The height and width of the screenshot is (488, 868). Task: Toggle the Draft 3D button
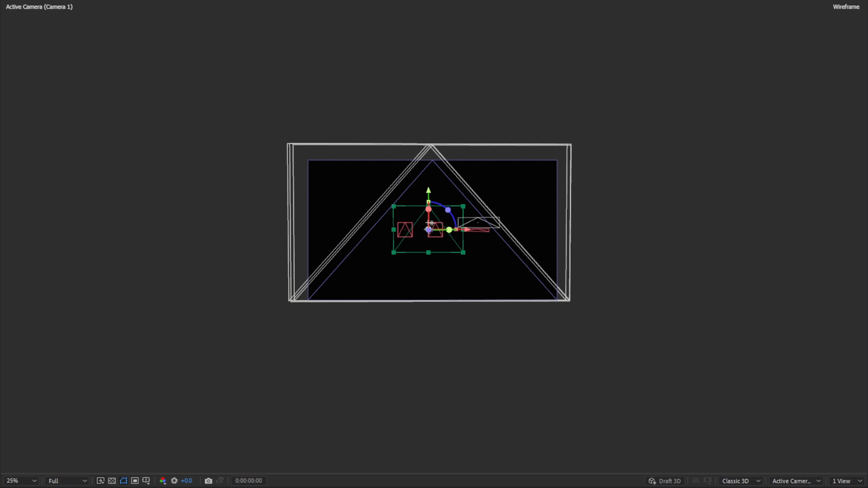tap(665, 481)
